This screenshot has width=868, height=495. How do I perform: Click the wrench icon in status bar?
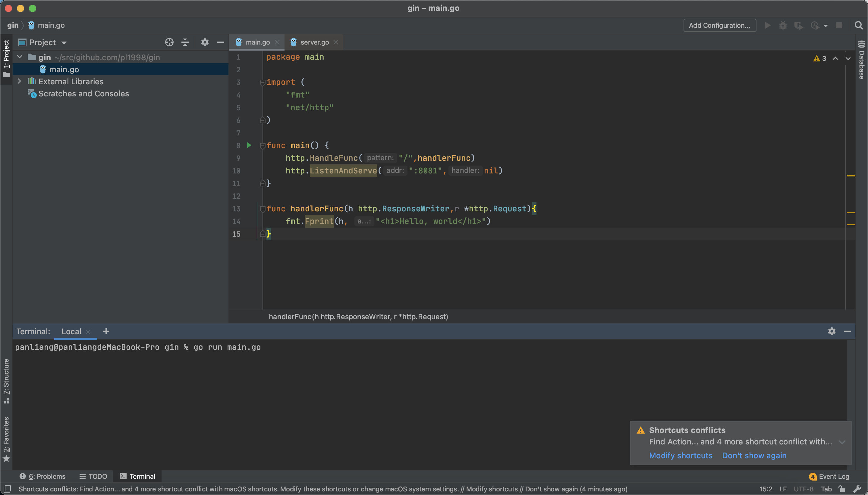[857, 489]
